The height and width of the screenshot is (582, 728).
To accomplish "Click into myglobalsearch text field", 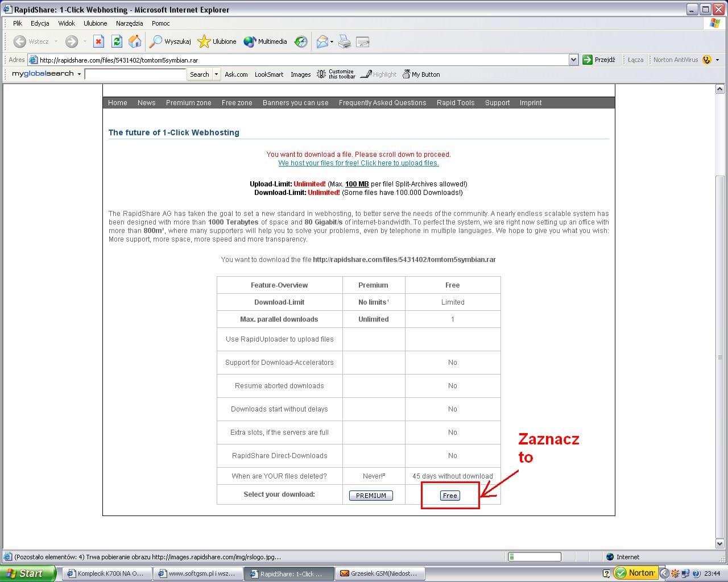I will (x=135, y=74).
